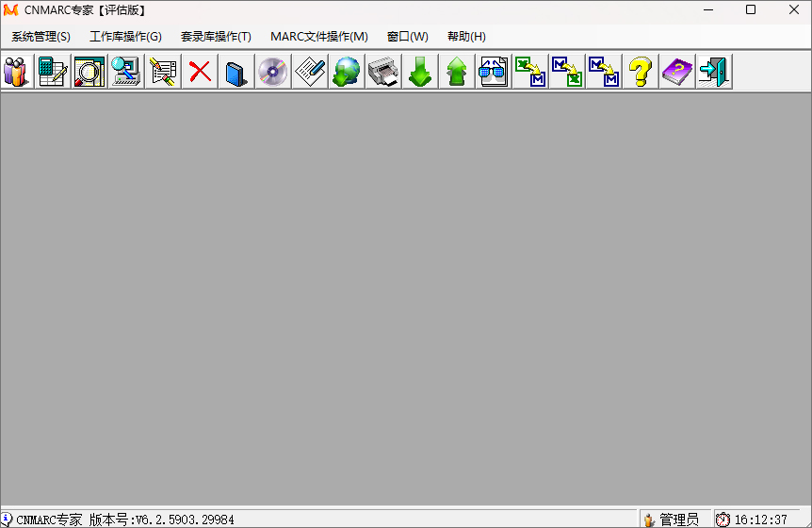Click the user management people icon
The width and height of the screenshot is (812, 528).
click(16, 72)
